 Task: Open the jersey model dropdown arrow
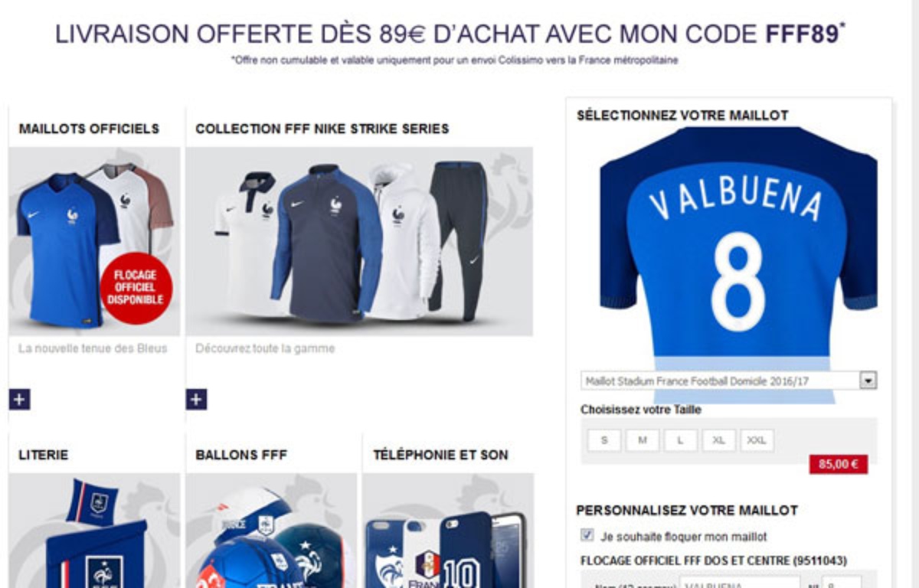coord(868,381)
